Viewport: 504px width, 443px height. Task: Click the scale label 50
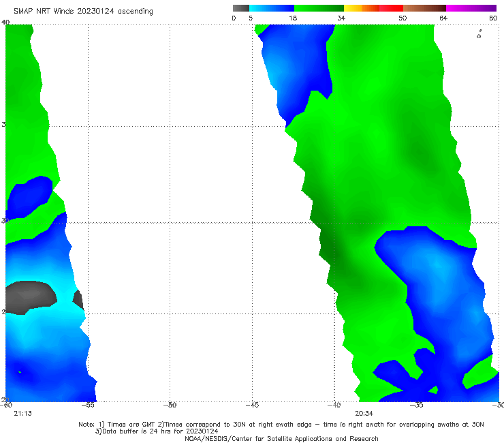pyautogui.click(x=403, y=18)
